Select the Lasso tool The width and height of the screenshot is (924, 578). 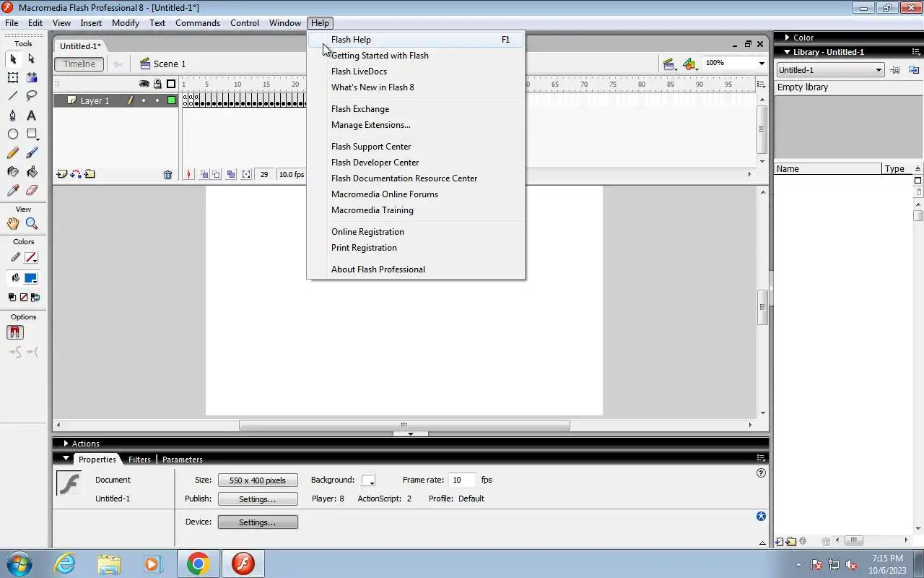[32, 96]
